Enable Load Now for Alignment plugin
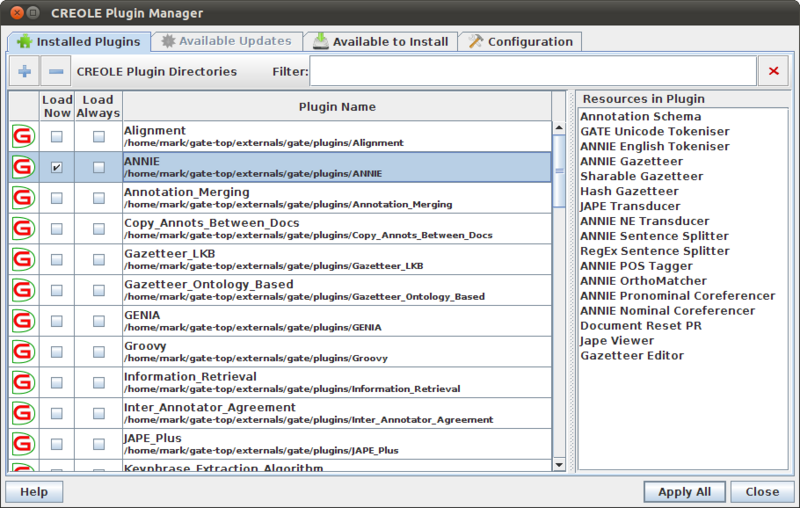 [x=57, y=137]
